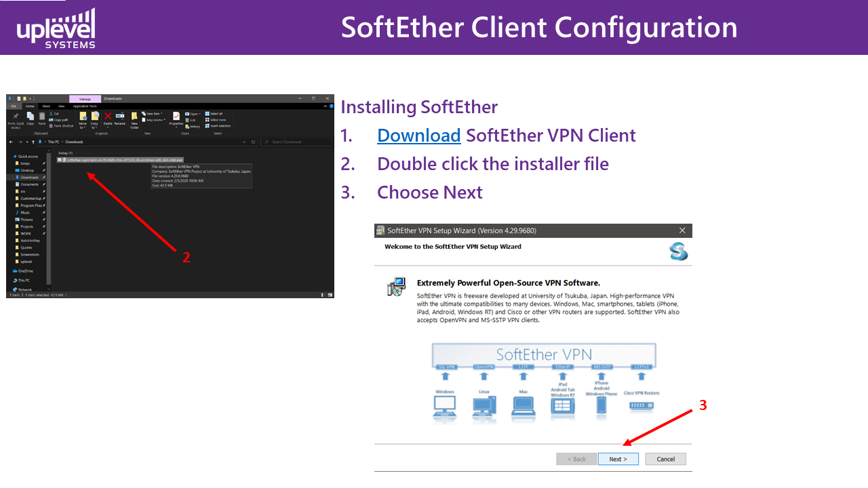
Task: Click the wizard title bar app icon
Action: point(380,230)
